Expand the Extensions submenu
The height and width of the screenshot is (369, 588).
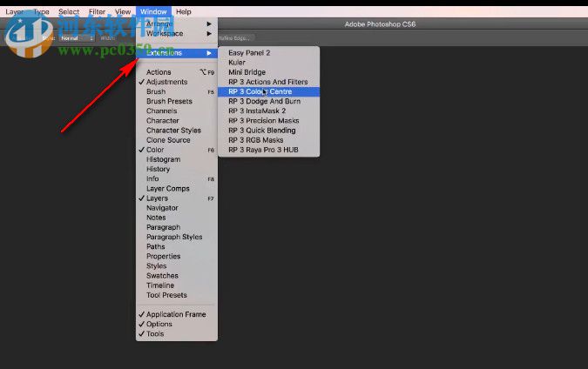pyautogui.click(x=177, y=53)
